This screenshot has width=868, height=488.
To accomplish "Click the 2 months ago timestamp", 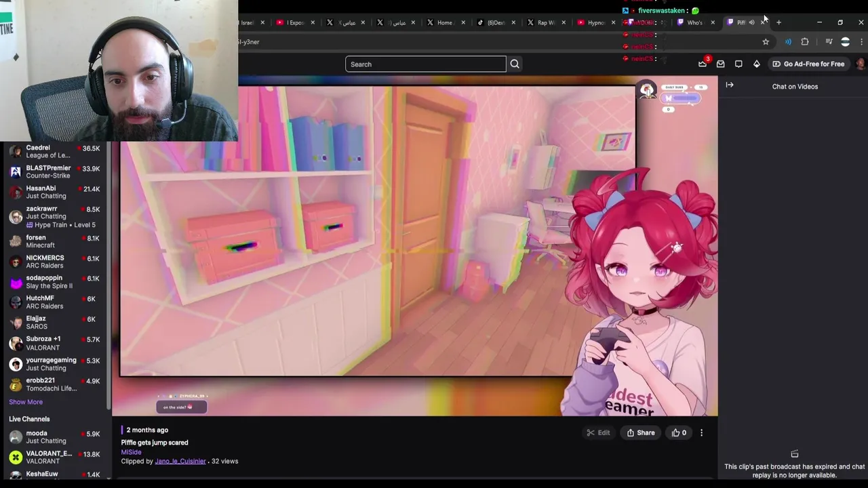I will (147, 430).
